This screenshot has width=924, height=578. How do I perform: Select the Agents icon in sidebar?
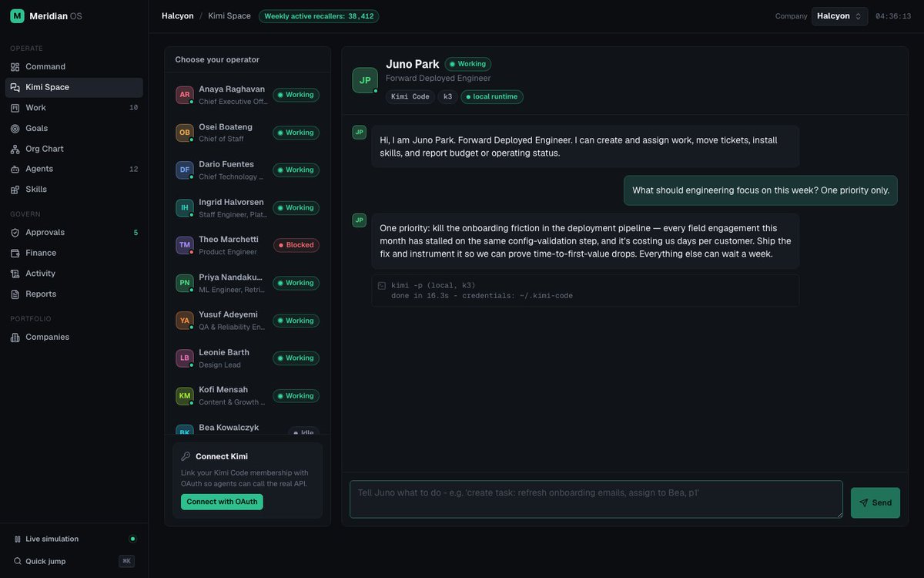click(15, 169)
